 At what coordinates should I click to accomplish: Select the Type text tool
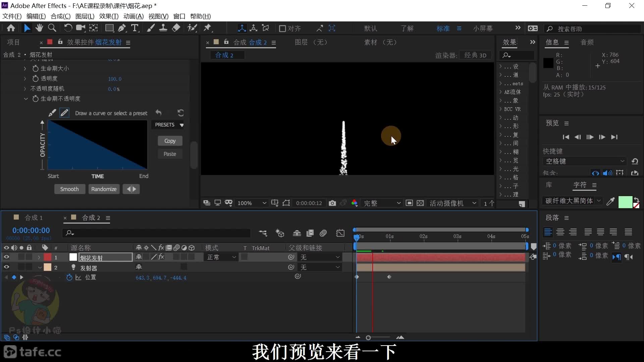pyautogui.click(x=135, y=28)
